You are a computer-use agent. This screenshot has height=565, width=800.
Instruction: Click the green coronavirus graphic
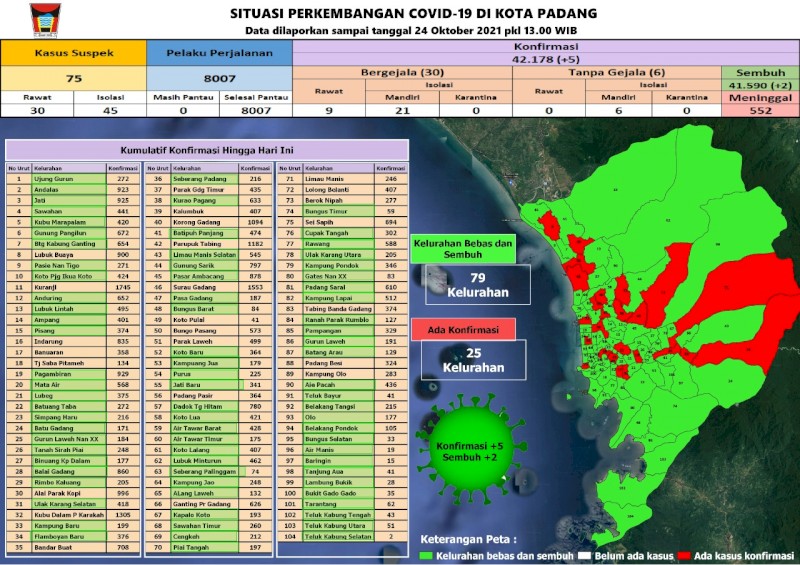pyautogui.click(x=470, y=449)
